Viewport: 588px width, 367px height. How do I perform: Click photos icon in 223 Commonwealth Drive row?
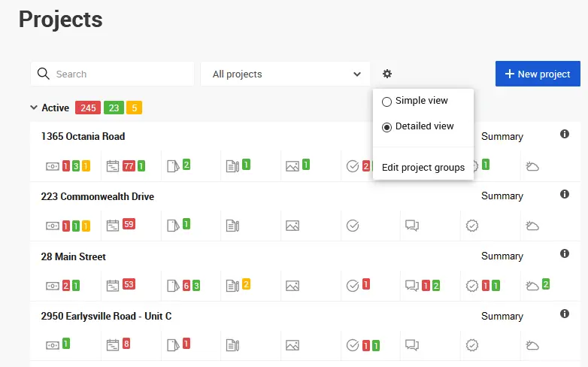point(292,226)
